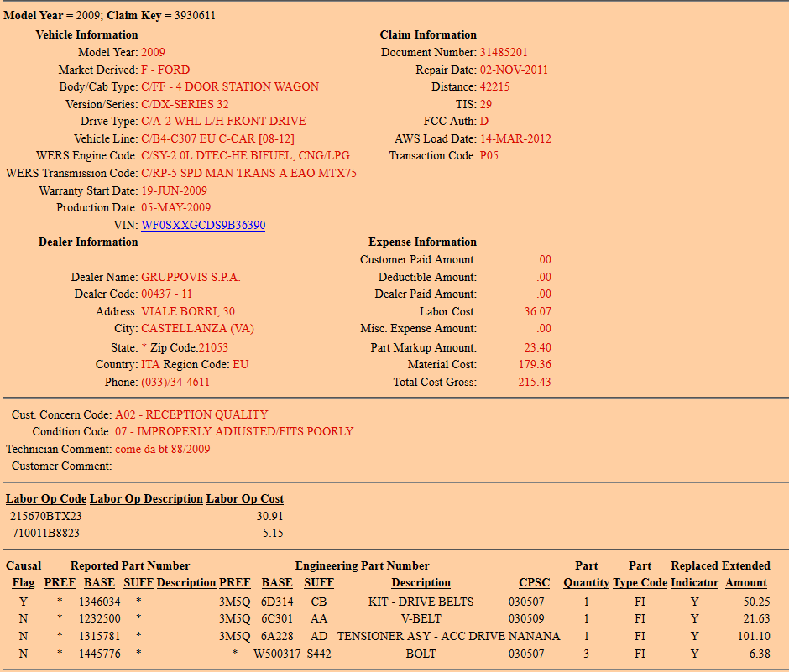Viewport: 789px width, 672px height.
Task: Select the Part Type Code column header
Action: [x=640, y=582]
